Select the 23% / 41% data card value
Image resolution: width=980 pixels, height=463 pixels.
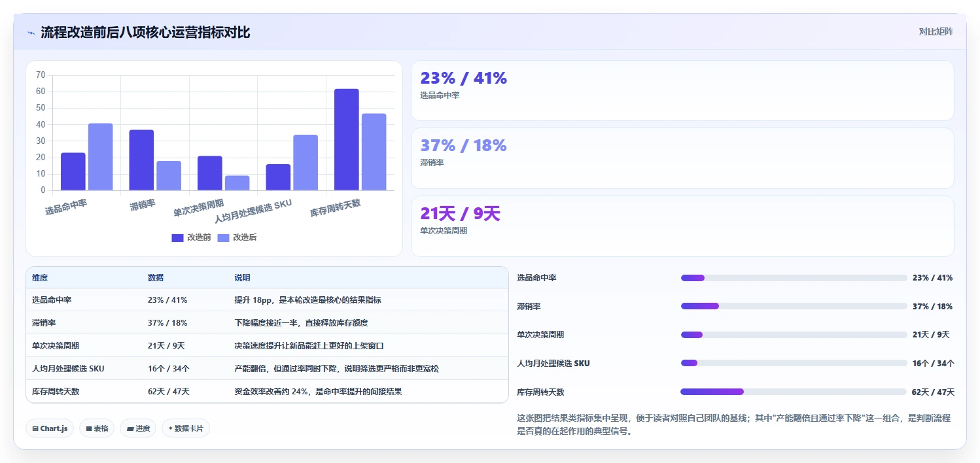464,78
